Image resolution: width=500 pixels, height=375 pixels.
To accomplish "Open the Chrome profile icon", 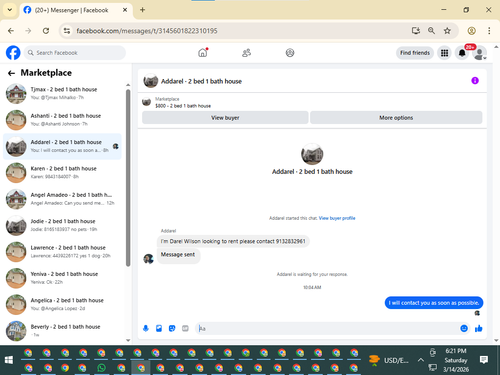I will point(471,31).
